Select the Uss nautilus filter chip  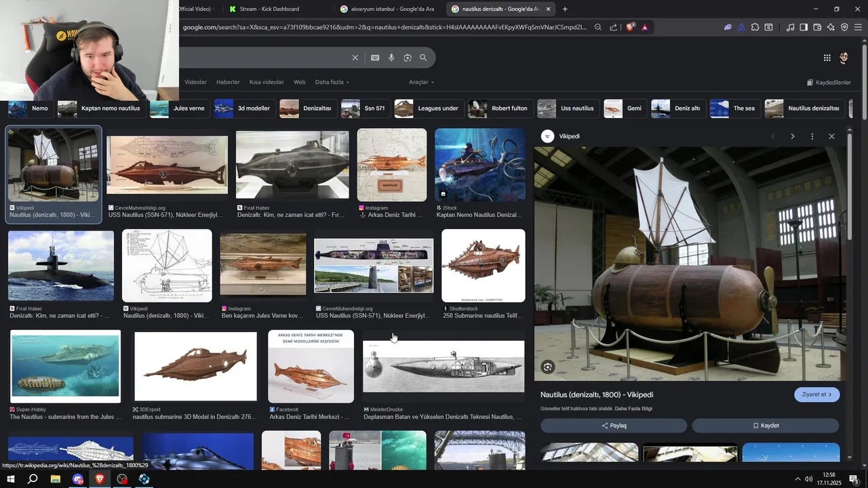coord(568,108)
